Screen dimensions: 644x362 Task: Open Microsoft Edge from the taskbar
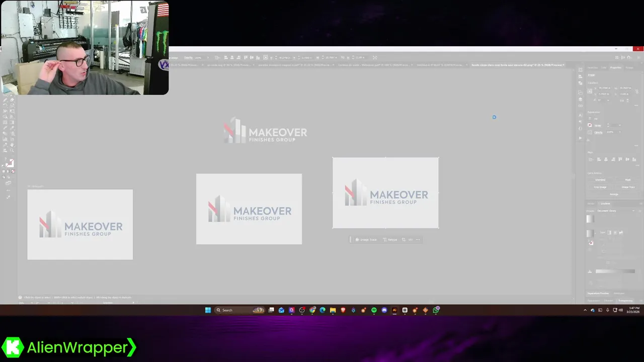coord(323,310)
